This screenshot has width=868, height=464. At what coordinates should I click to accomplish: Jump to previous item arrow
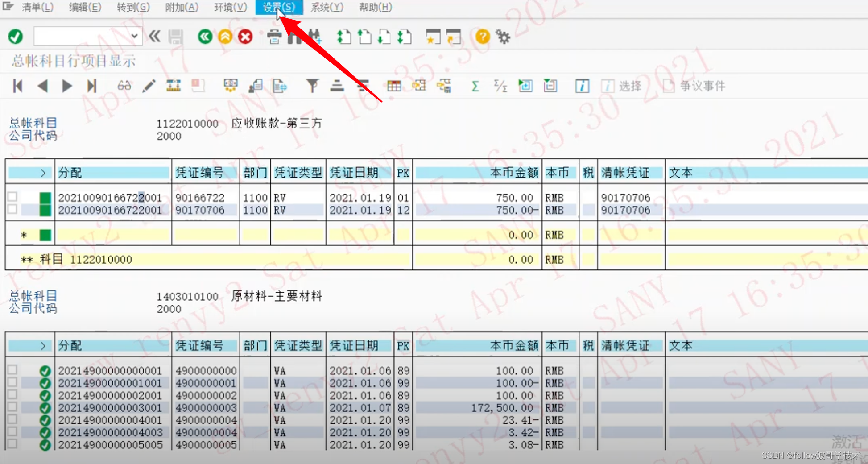[42, 86]
